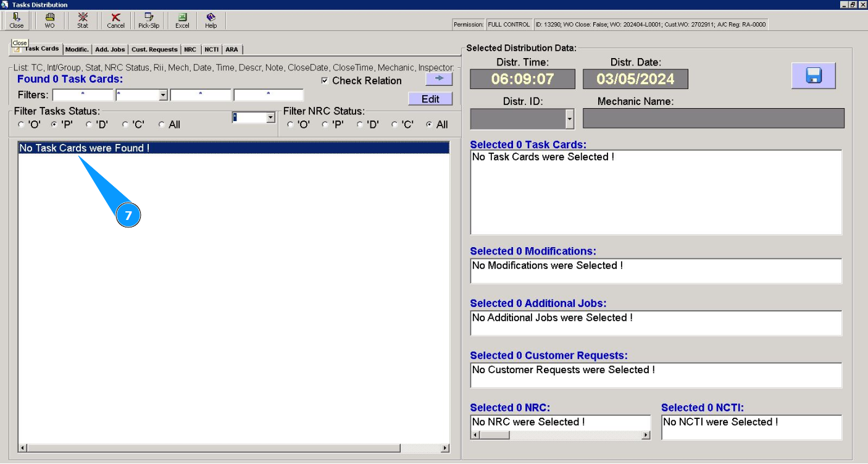Open the Pick-Slip toolbar icon
868x464 pixels.
tap(149, 20)
